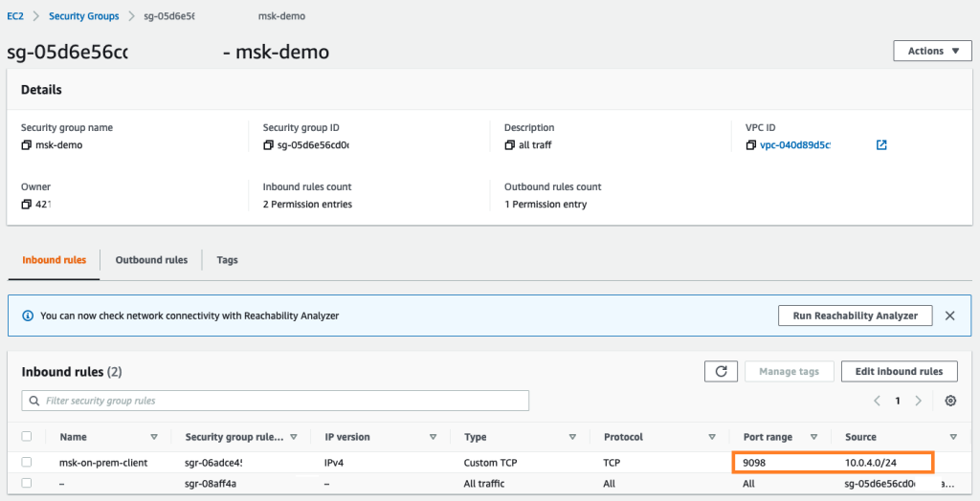Copy the owner account number icon
This screenshot has width=980, height=501.
(26, 205)
